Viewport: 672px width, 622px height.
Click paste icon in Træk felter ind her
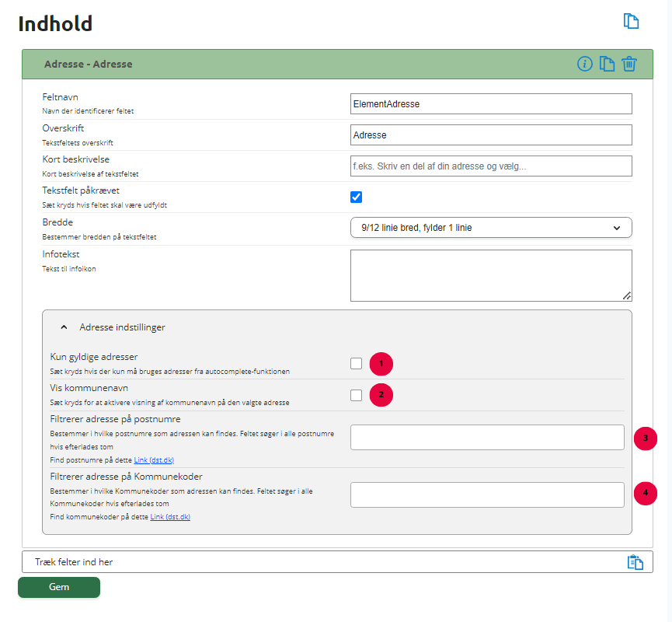[635, 562]
